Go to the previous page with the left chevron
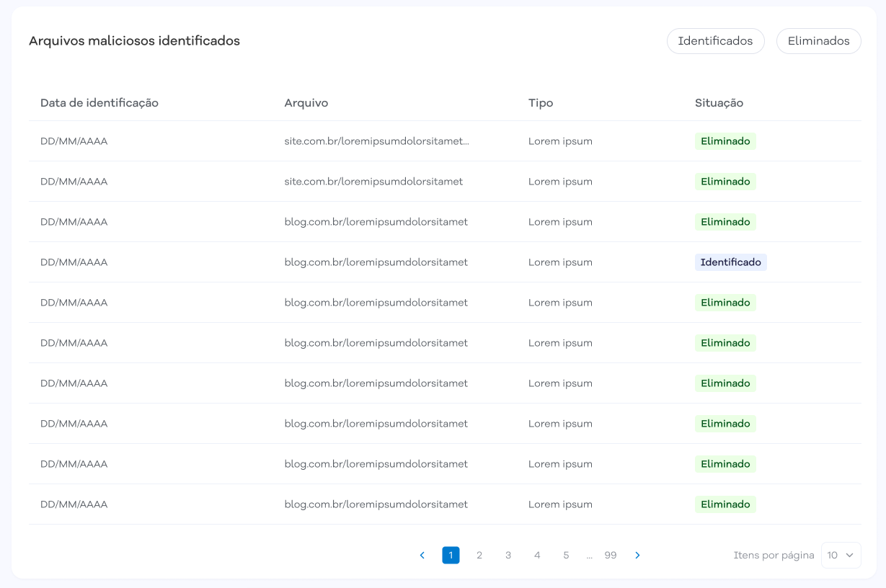The height and width of the screenshot is (588, 886). 422,555
